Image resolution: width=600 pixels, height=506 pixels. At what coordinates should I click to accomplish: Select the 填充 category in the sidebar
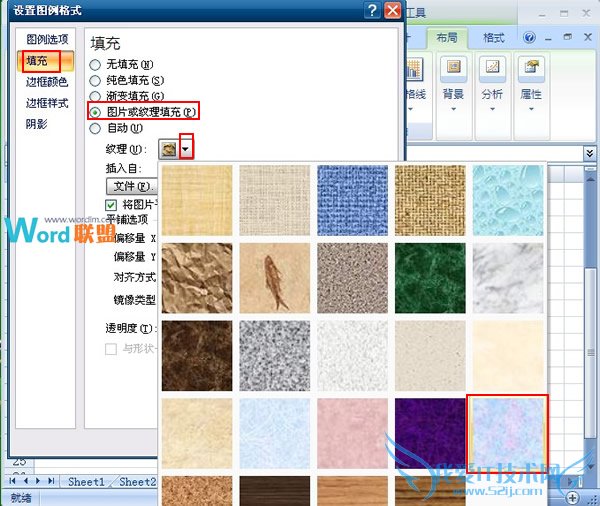coord(46,61)
